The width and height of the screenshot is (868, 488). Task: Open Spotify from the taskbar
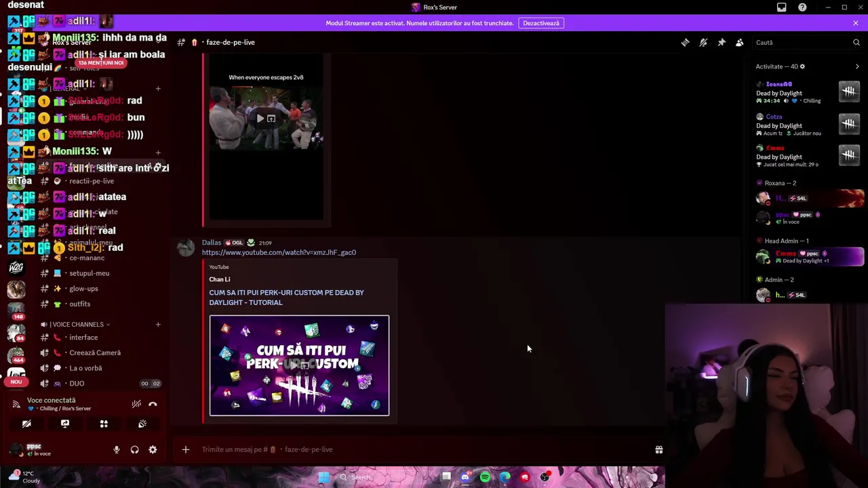(x=485, y=477)
